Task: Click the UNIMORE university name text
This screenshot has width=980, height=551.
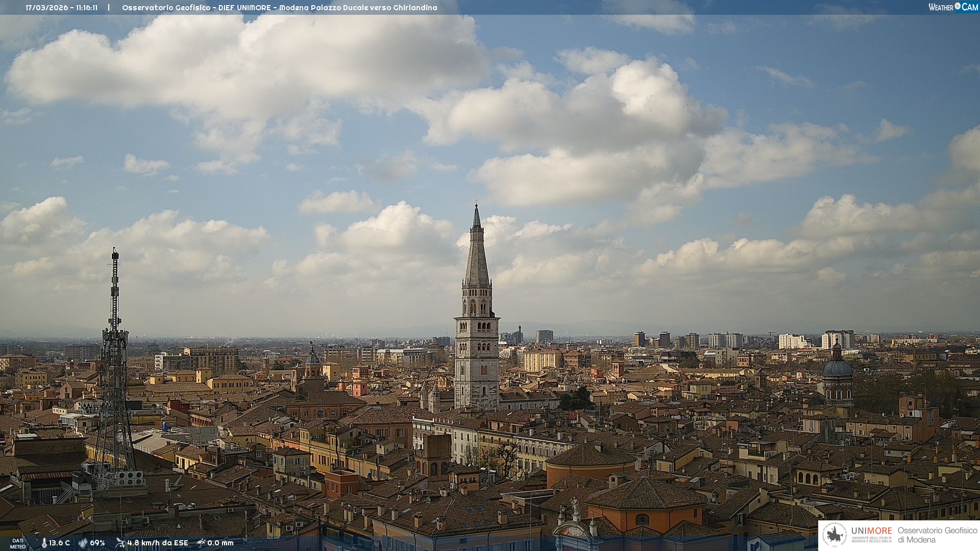Action: click(871, 531)
